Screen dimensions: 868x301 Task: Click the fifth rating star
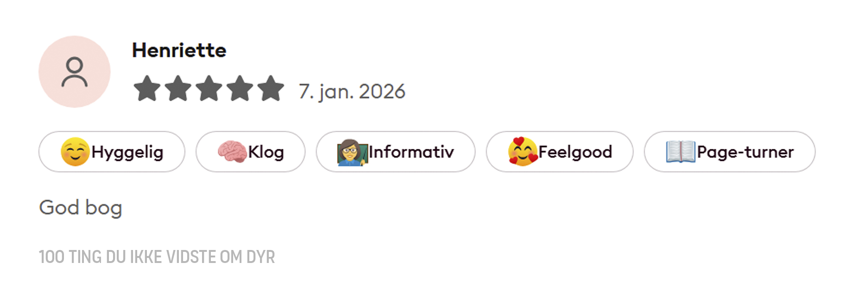[271, 88]
